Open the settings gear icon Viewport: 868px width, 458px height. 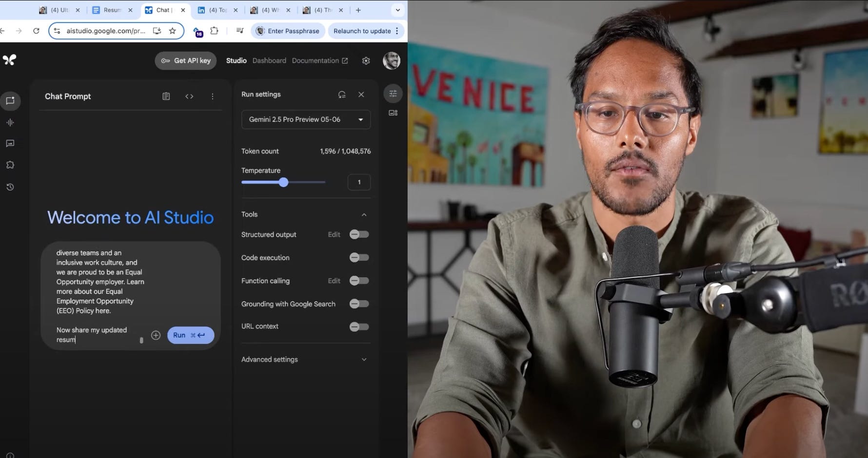366,60
